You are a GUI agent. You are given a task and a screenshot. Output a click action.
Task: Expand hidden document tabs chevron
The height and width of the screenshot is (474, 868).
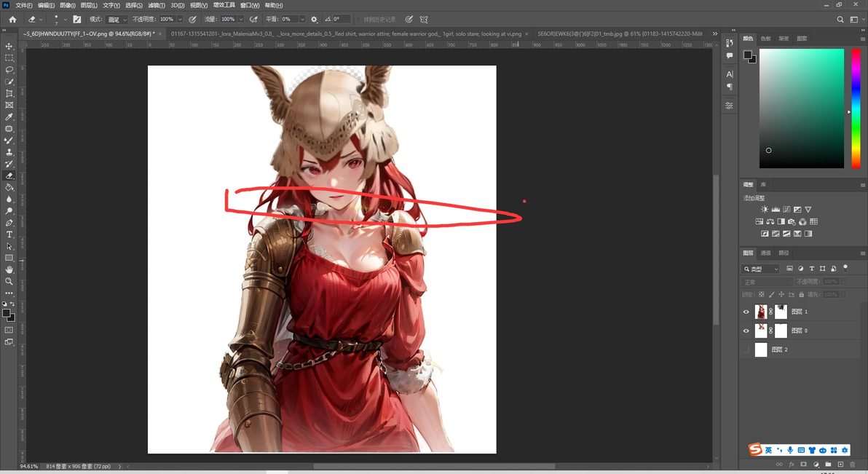714,33
